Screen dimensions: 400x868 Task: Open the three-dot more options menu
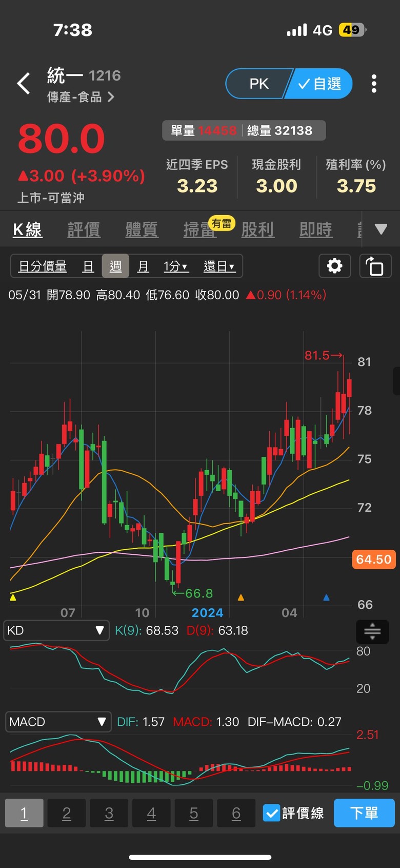374,83
